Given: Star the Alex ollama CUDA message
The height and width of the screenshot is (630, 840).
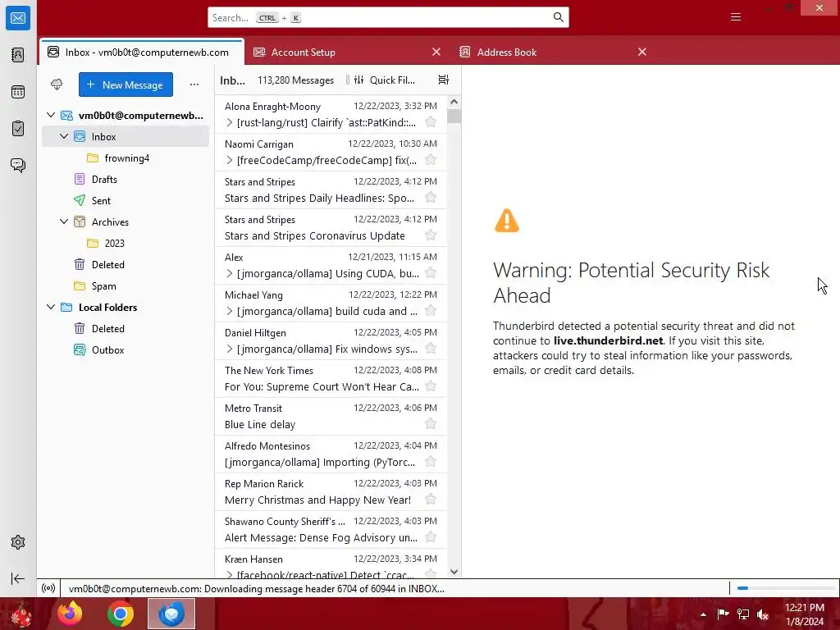Looking at the screenshot, I should tap(430, 272).
